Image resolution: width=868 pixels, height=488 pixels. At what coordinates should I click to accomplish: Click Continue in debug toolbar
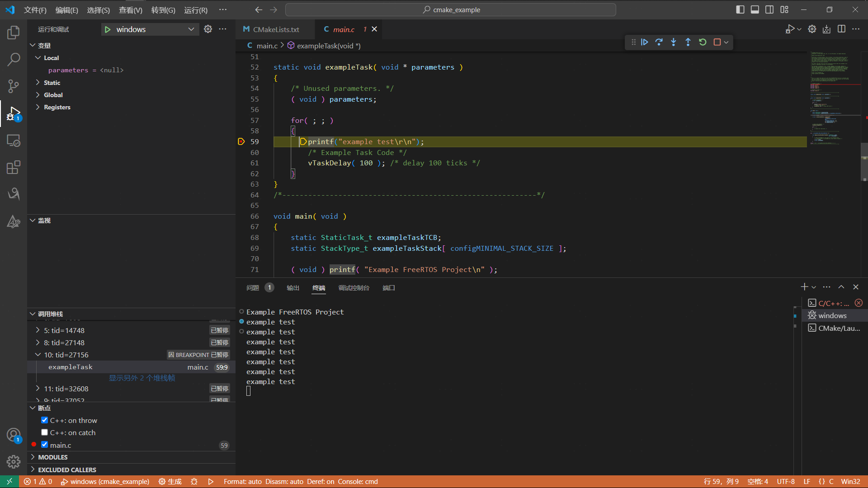click(x=645, y=42)
